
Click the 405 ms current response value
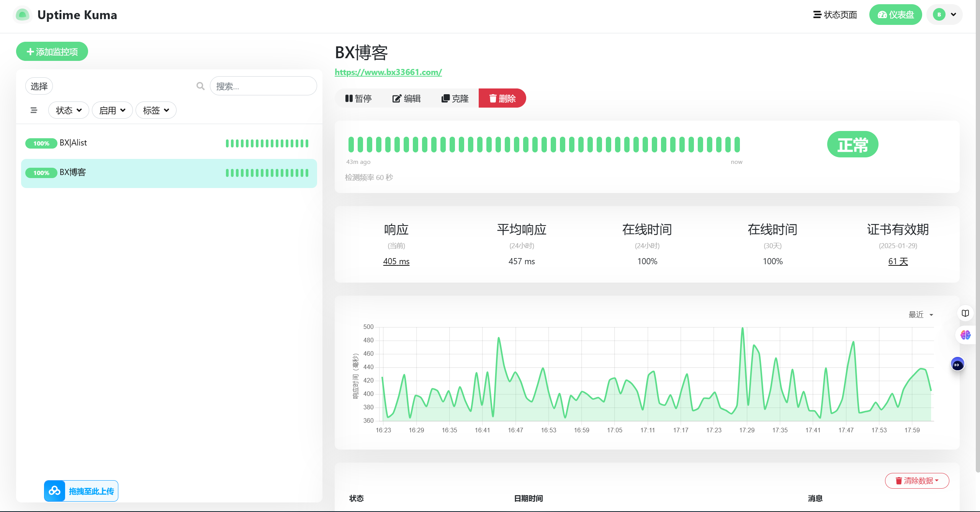coord(396,262)
